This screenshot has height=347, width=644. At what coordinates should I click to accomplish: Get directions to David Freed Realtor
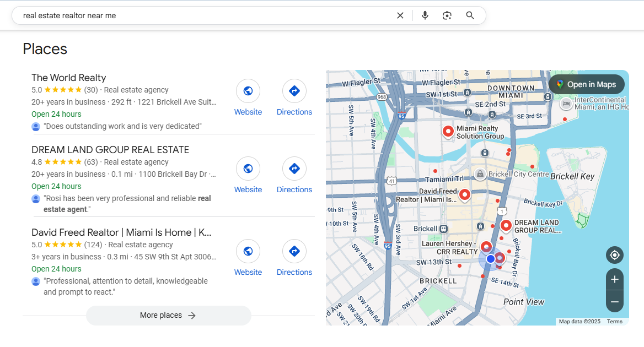294,251
